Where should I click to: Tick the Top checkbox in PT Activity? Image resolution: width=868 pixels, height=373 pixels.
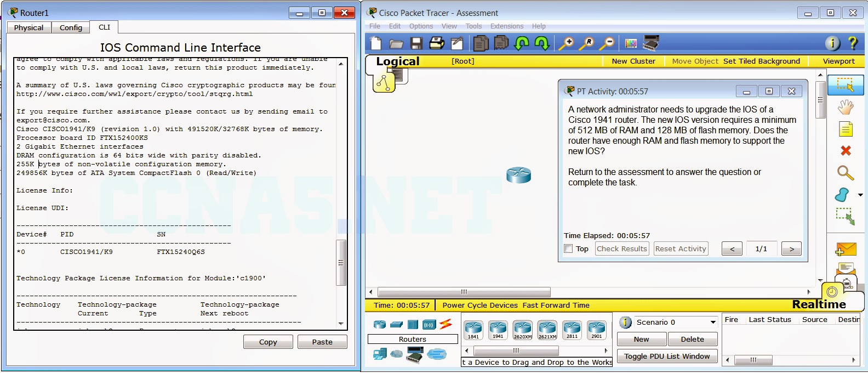tap(568, 248)
